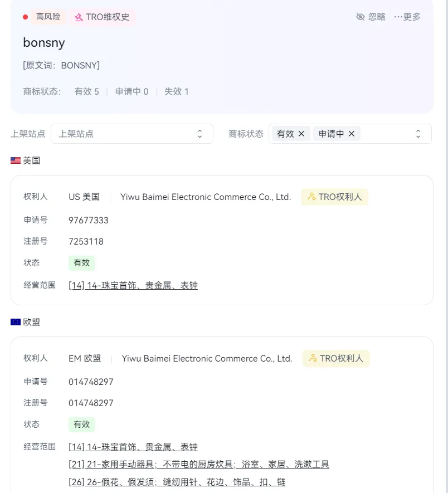This screenshot has height=493, width=448.
Task: Click the 原文词 BONSNY text
Action: pos(61,65)
